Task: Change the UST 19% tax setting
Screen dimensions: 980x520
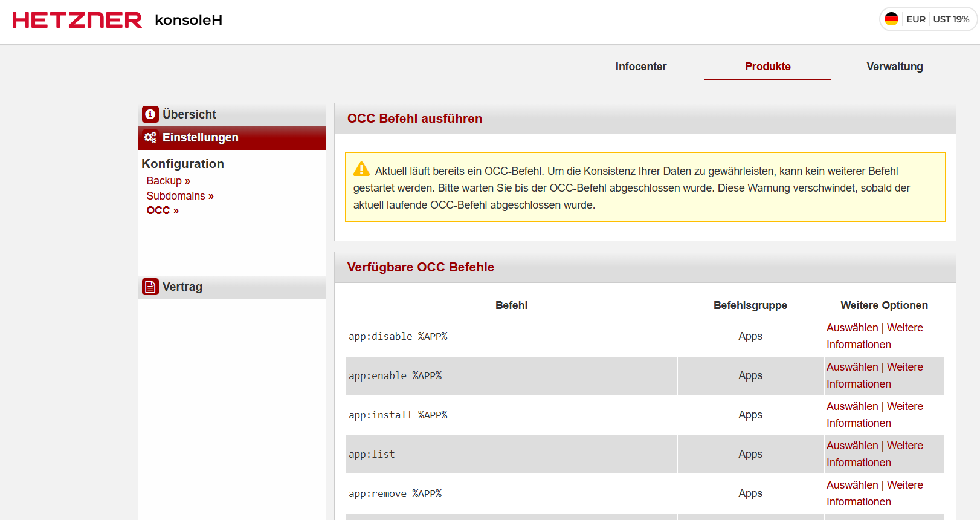Action: 951,19
